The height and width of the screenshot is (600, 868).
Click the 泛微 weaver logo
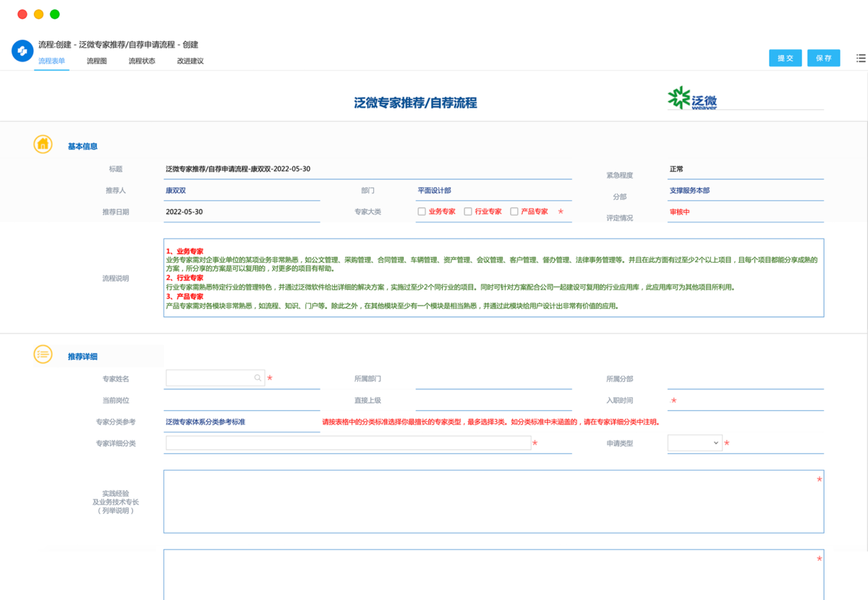click(x=692, y=98)
